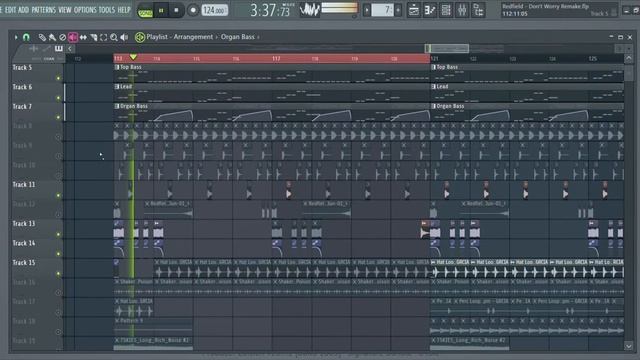
Task: Mute Track 14 with its green dot
Action: coord(58,254)
